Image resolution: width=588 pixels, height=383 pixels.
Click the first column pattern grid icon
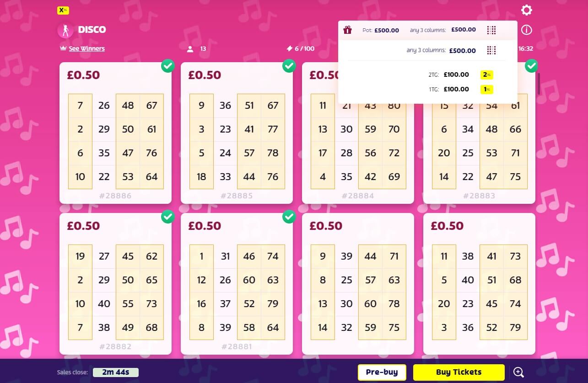(x=491, y=30)
